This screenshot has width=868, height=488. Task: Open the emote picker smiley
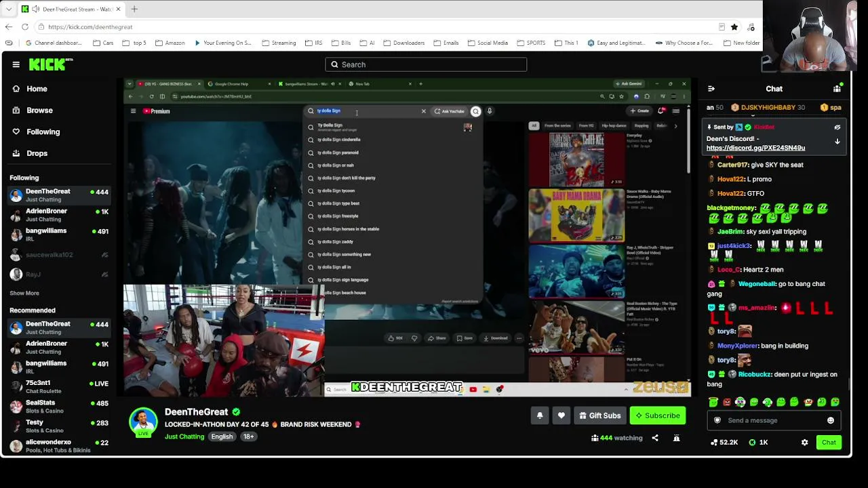pos(831,420)
